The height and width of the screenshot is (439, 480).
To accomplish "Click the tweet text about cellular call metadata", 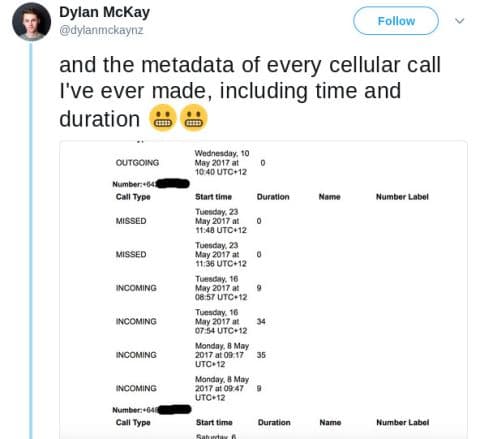I will 250,91.
